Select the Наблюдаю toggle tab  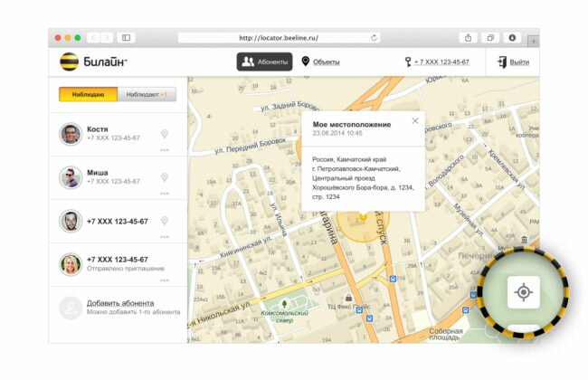(88, 94)
